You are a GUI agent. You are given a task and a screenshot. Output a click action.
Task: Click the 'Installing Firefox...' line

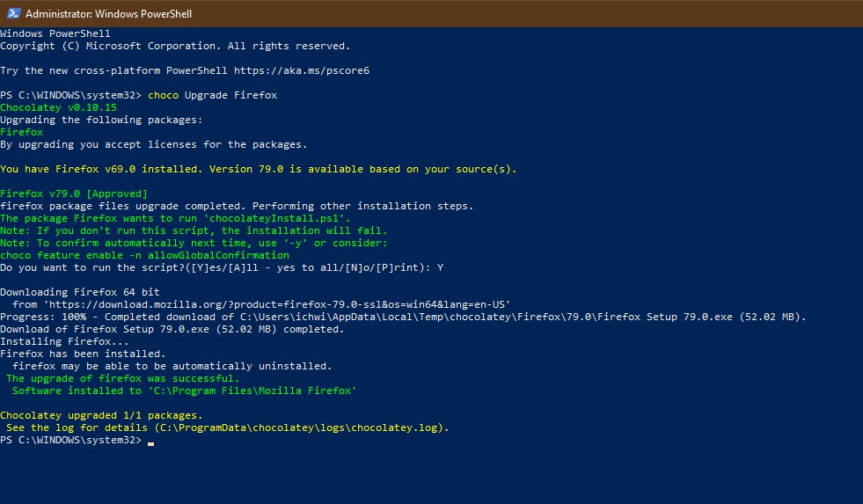point(64,341)
